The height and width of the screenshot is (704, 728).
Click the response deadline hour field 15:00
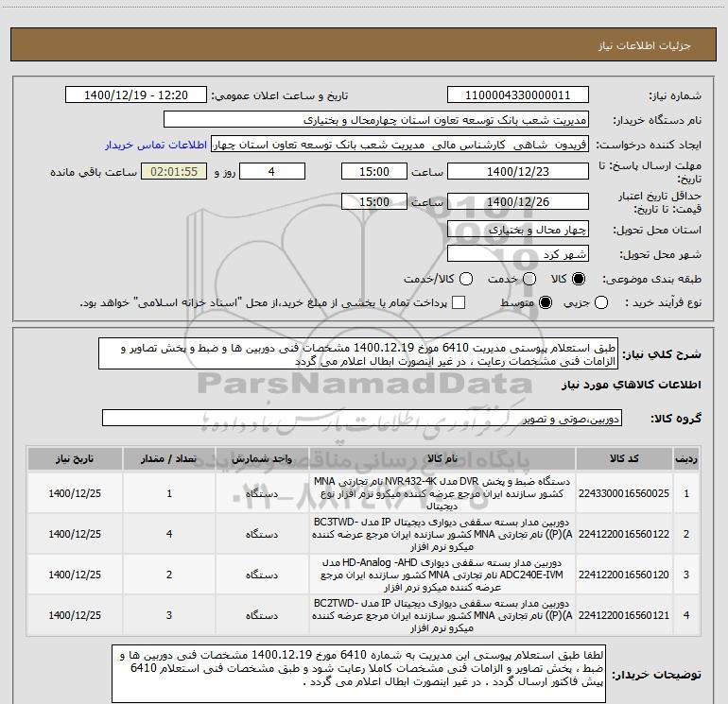[374, 172]
